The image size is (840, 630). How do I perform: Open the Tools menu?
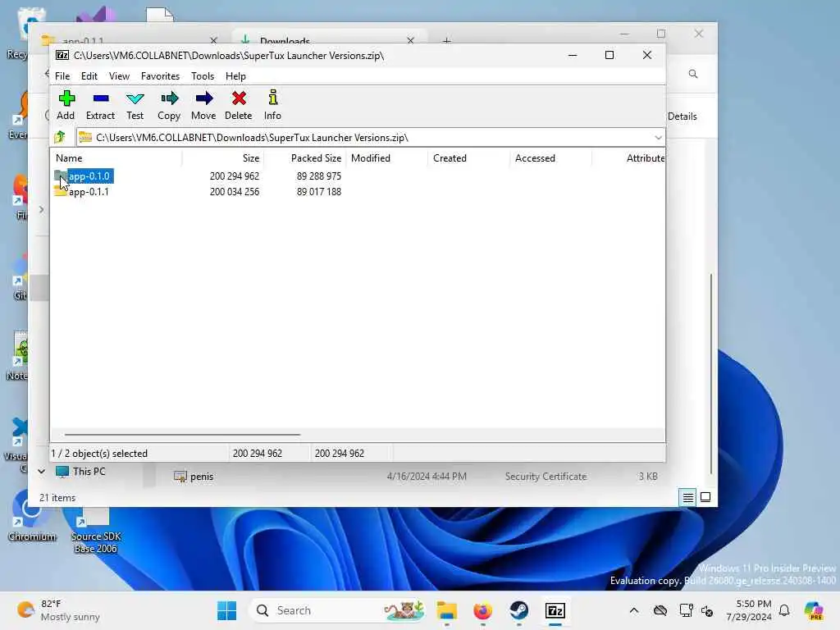pyautogui.click(x=203, y=76)
